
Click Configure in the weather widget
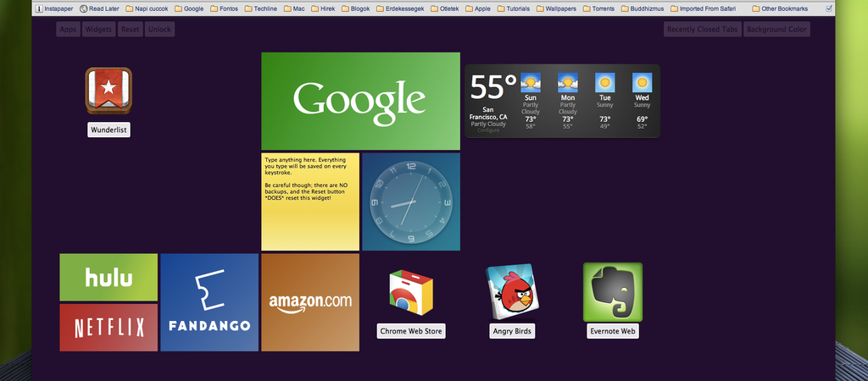click(x=487, y=130)
